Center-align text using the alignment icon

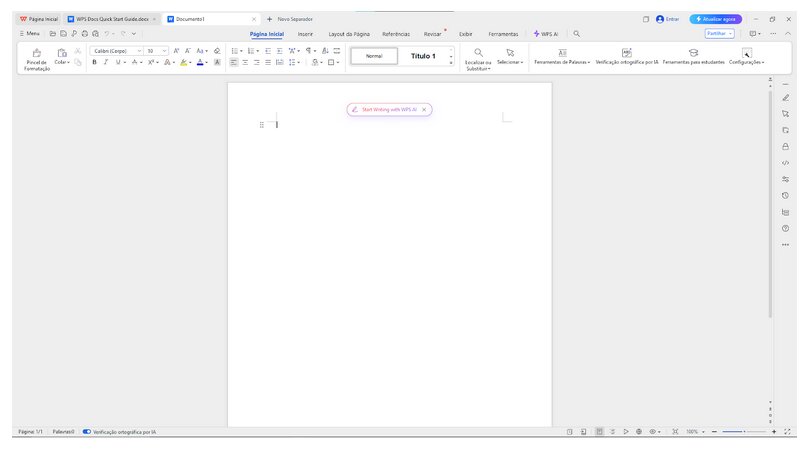[x=246, y=62]
